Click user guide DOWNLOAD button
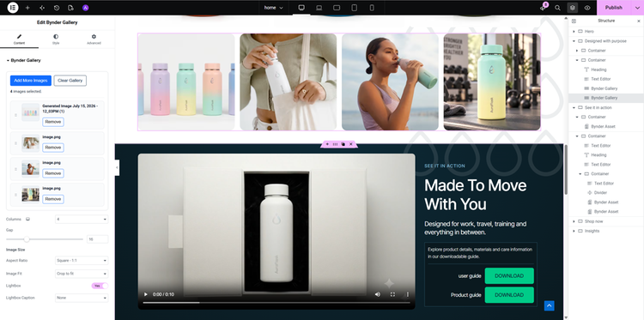 (509, 275)
